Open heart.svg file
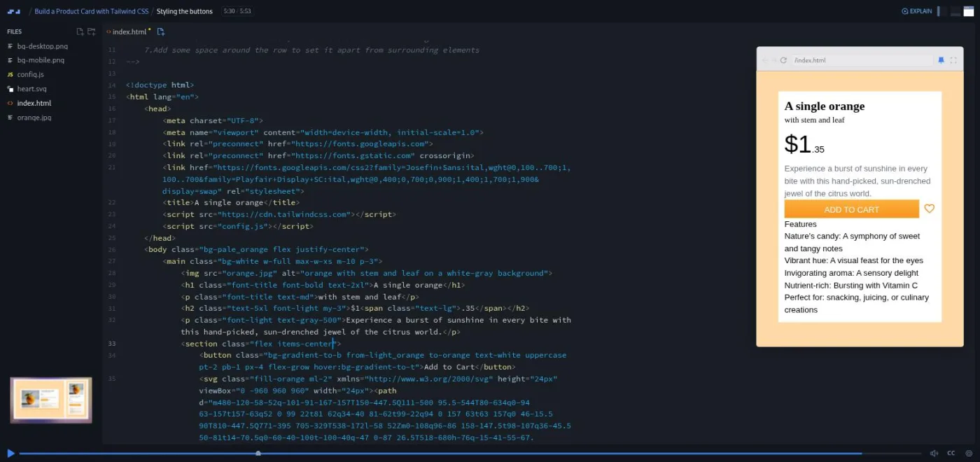 (x=31, y=89)
